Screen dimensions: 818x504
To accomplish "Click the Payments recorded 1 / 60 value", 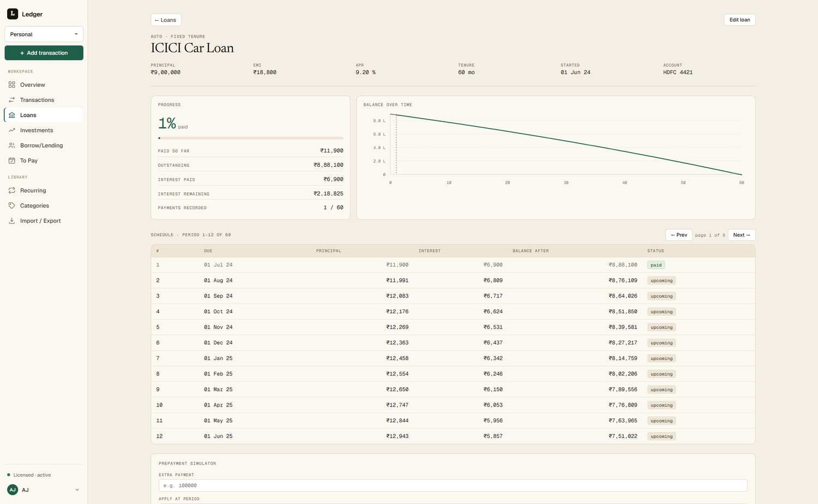I will tap(333, 208).
